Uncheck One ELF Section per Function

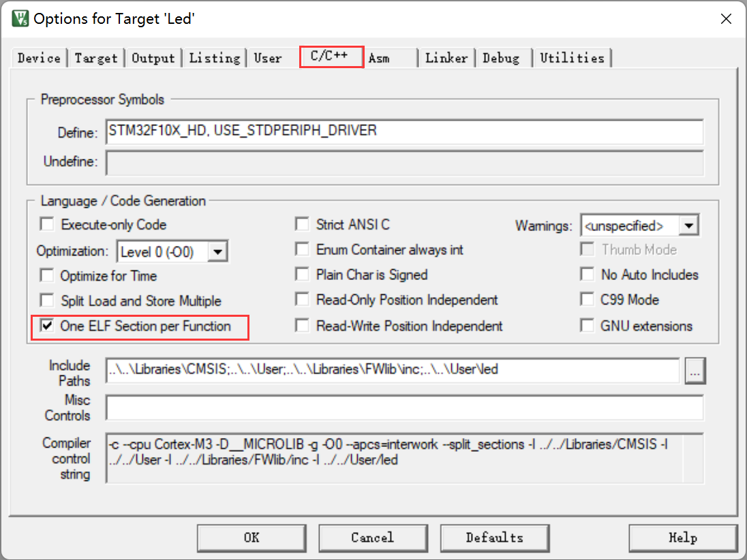pyautogui.click(x=47, y=326)
